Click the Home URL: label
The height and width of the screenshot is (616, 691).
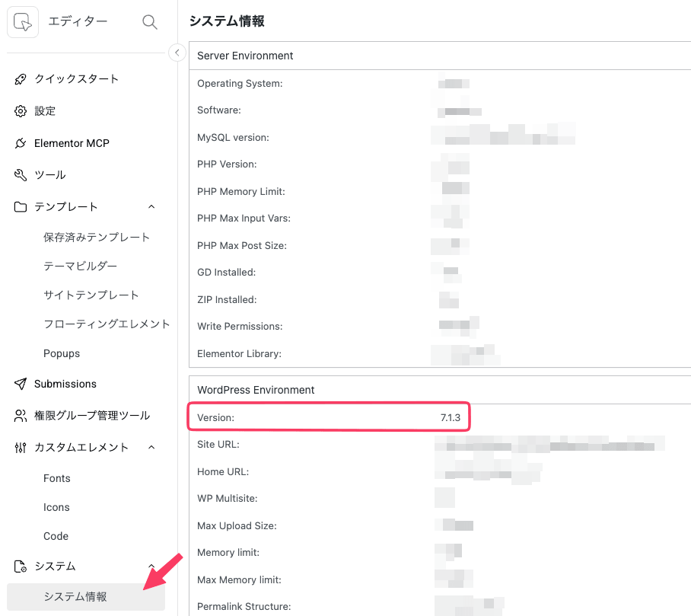[x=223, y=472]
